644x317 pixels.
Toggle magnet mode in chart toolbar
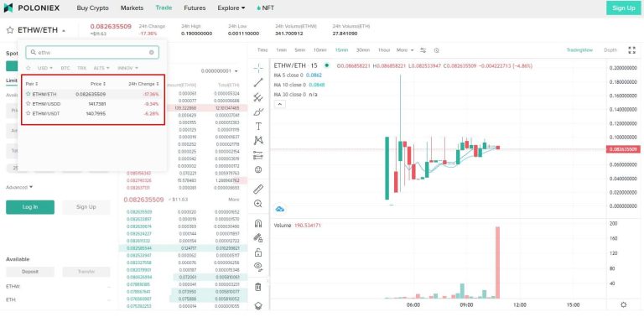(258, 223)
